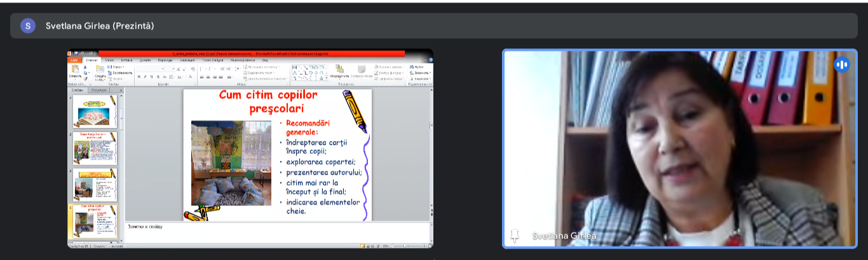The image size is (868, 260).
Task: Click the Arrange button in Drawing group
Action: click(x=339, y=71)
